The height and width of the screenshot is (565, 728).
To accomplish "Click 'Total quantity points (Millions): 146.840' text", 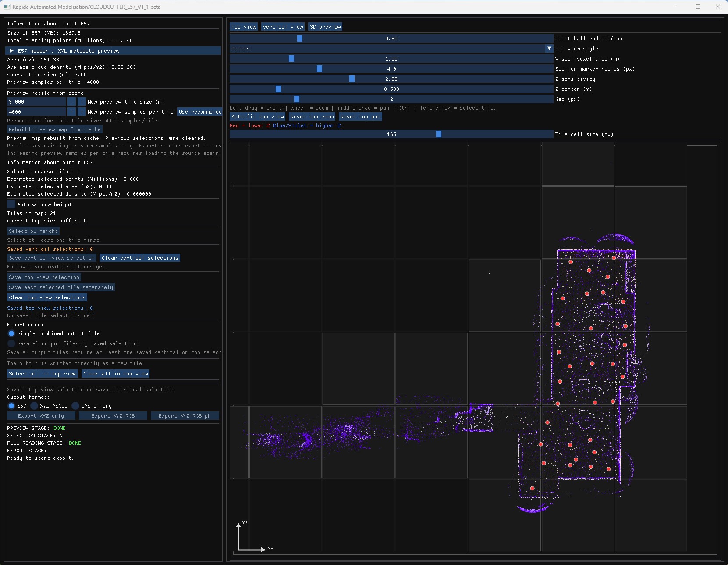I will [70, 40].
